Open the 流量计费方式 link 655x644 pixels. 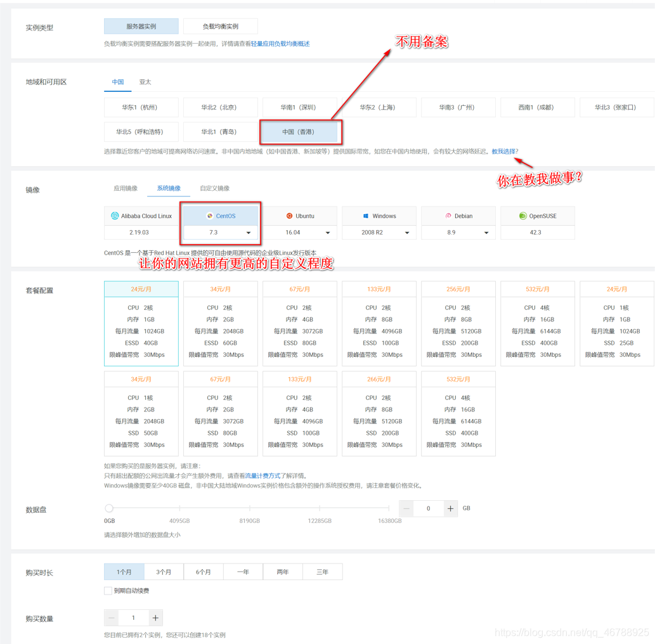point(263,475)
